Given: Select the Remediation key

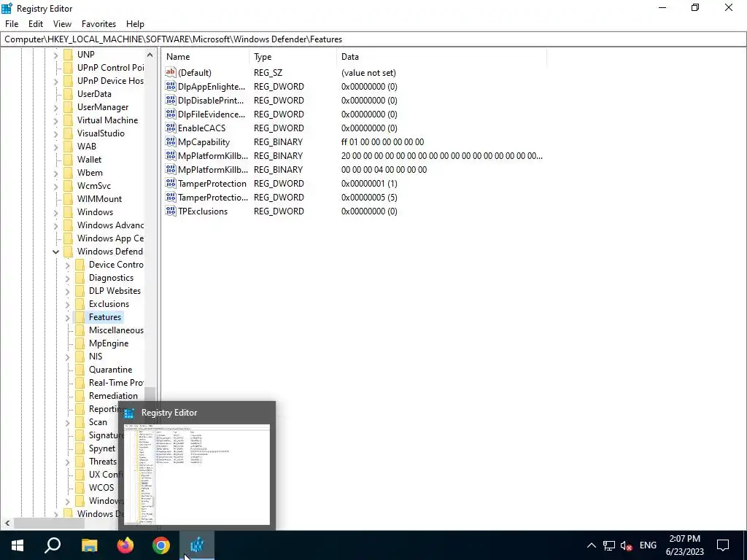Looking at the screenshot, I should click(x=113, y=396).
